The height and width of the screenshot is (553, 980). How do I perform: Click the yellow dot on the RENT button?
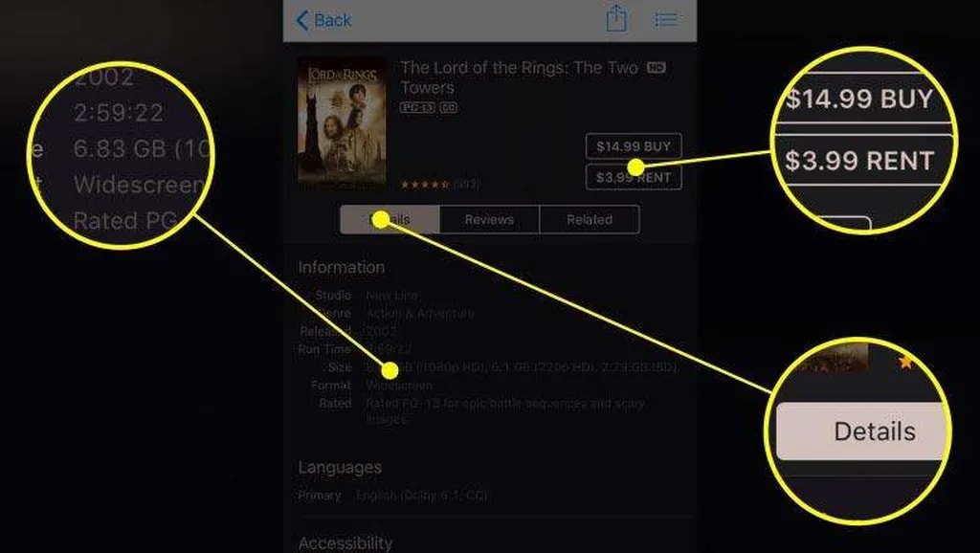click(635, 166)
